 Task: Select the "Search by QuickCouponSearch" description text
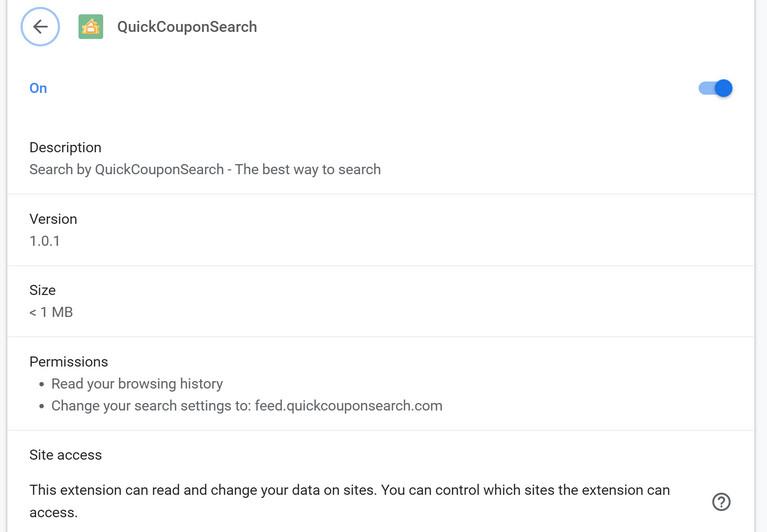pyautogui.click(x=126, y=169)
